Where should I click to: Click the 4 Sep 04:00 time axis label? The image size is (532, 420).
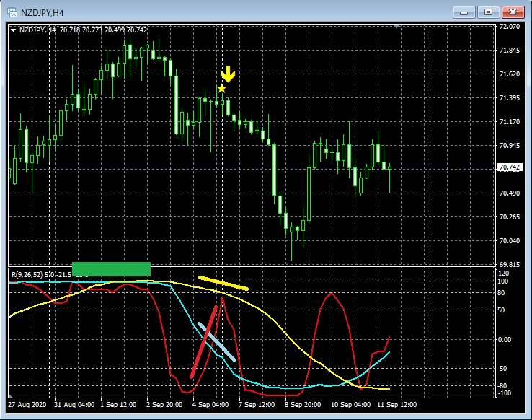coord(211,406)
